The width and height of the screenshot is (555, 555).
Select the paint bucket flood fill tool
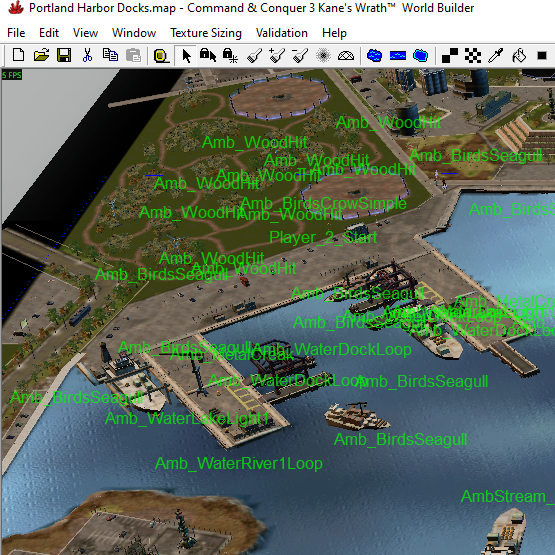click(519, 56)
